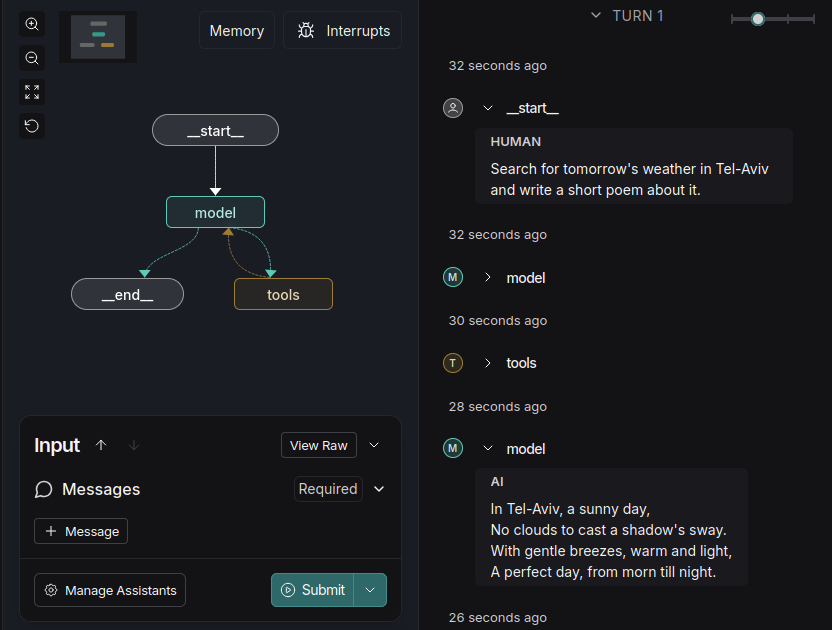Open the Interrupts panel
Viewport: 832px width, 630px height.
click(343, 31)
